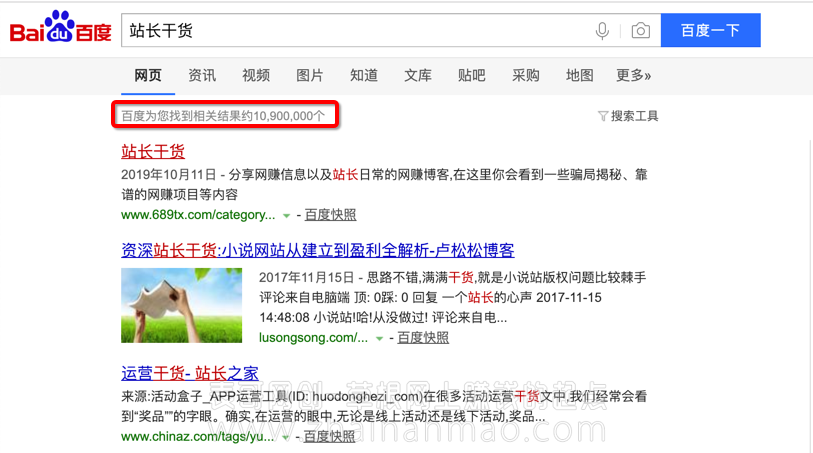The width and height of the screenshot is (813, 453).
Task: Click the 百度一下 search button
Action: coord(710,30)
